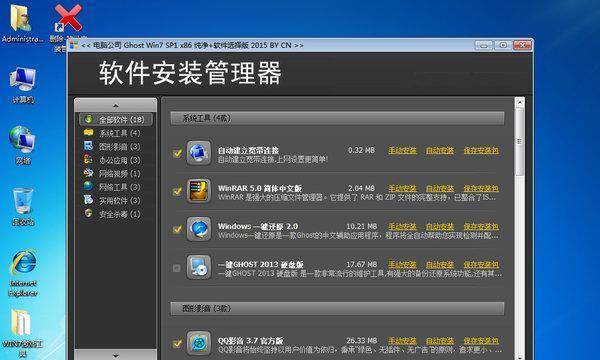Uncheck the 自动建立宽带连接 checkbox

coord(177,153)
